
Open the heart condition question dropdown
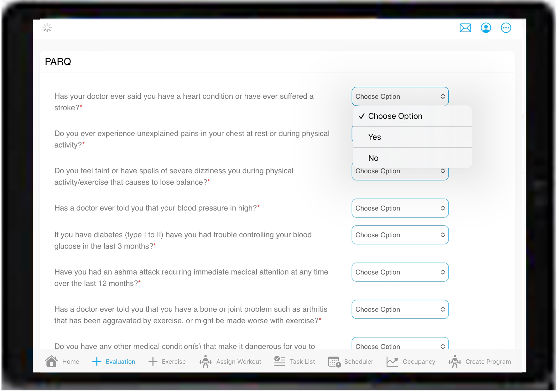pyautogui.click(x=400, y=97)
